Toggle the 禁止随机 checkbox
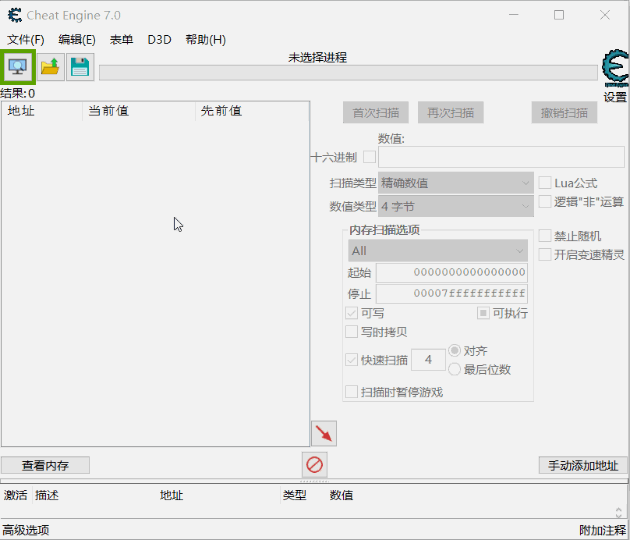 [x=544, y=235]
